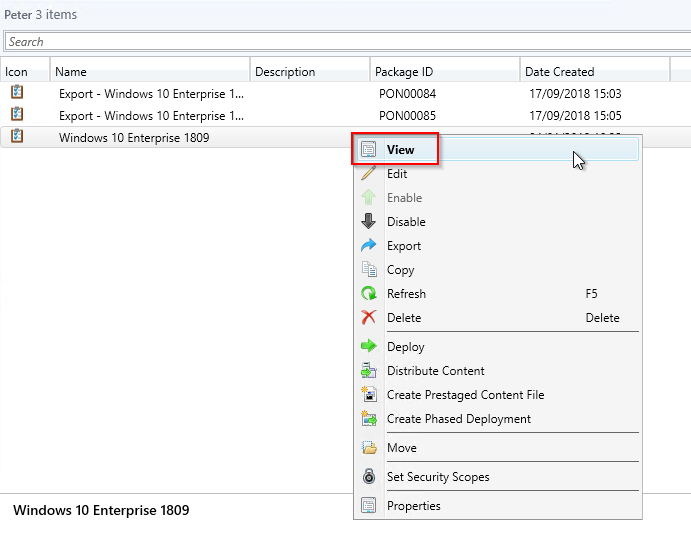Screen dimensions: 691x536
Task: Click the Move folder icon
Action: click(368, 448)
